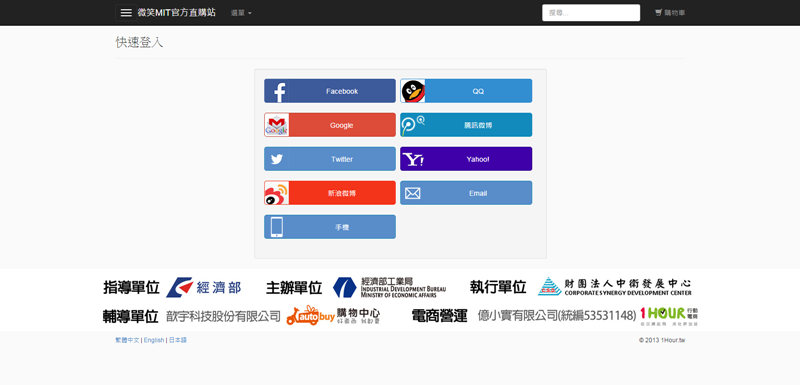Click the Google Gmail logo icon
This screenshot has height=385, width=800.
click(277, 125)
